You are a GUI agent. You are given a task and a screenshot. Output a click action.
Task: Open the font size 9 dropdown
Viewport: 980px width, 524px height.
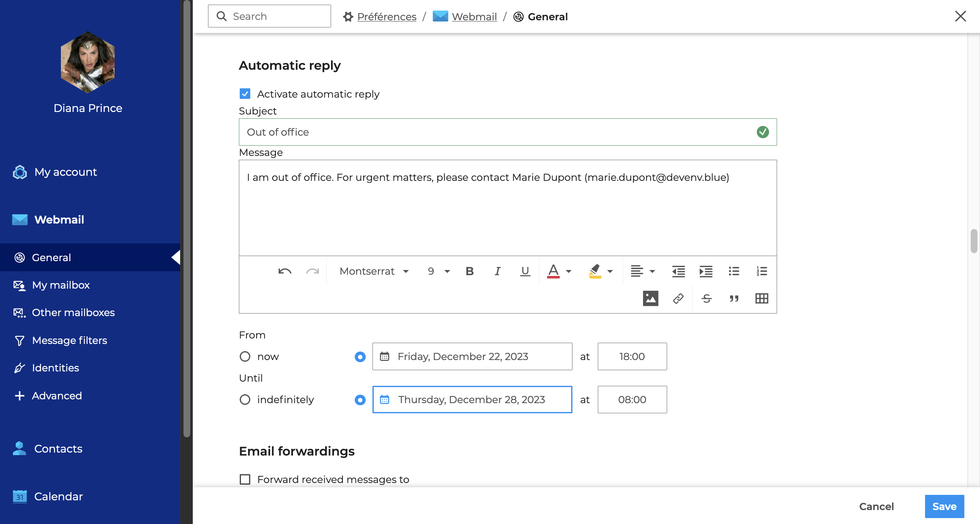pos(438,271)
